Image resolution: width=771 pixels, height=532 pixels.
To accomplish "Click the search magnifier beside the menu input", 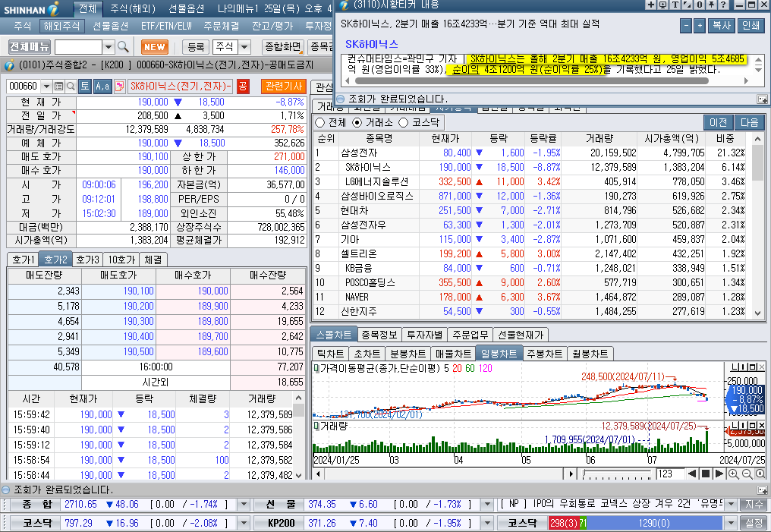I will (123, 47).
